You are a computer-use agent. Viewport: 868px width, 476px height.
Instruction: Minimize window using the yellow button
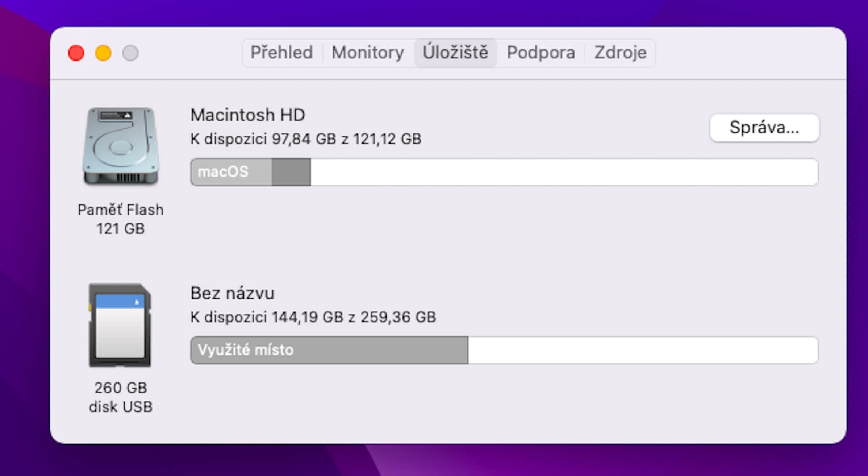point(103,53)
